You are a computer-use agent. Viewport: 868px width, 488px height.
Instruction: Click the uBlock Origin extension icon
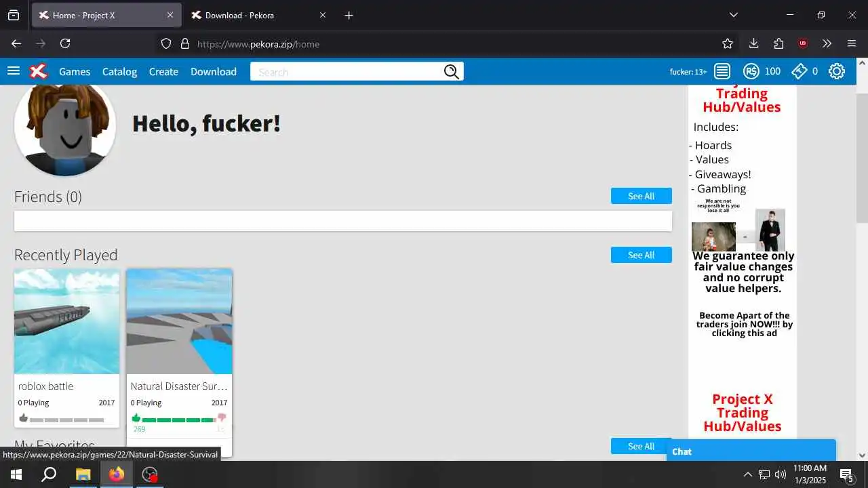point(803,43)
